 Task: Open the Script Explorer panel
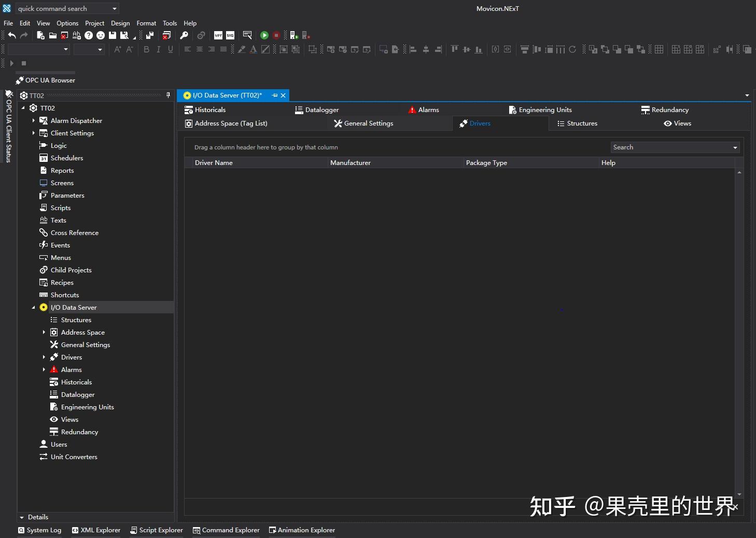coord(157,530)
